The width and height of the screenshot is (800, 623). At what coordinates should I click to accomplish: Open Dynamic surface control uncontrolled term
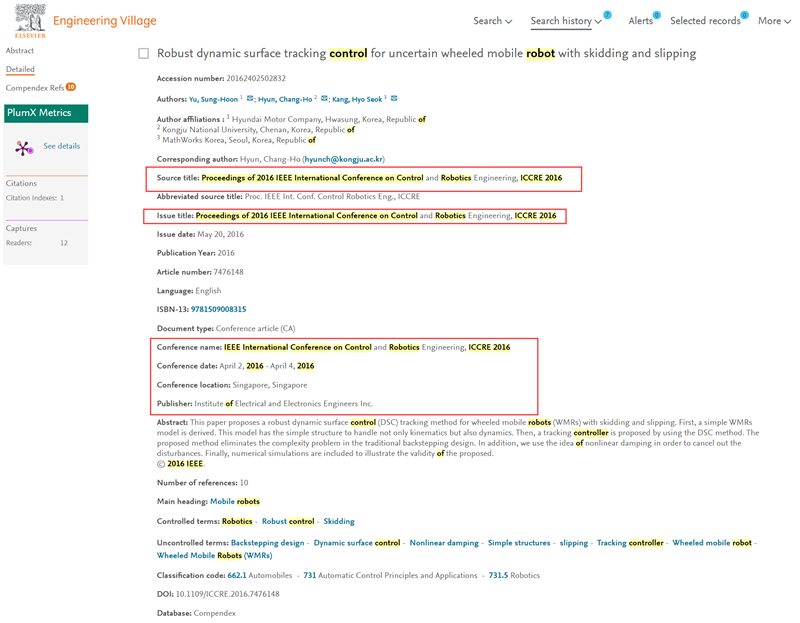click(x=357, y=543)
